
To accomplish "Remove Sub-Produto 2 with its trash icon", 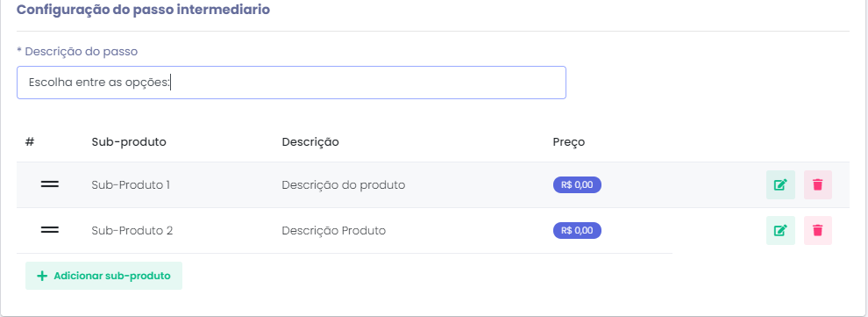I will [x=818, y=231].
